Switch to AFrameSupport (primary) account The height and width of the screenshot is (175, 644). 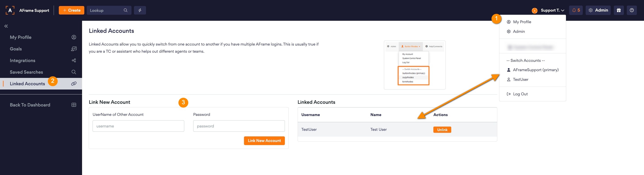click(x=532, y=70)
